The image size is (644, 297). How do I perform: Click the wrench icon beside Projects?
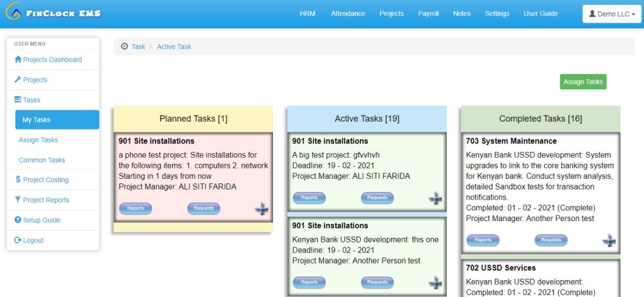coord(17,79)
